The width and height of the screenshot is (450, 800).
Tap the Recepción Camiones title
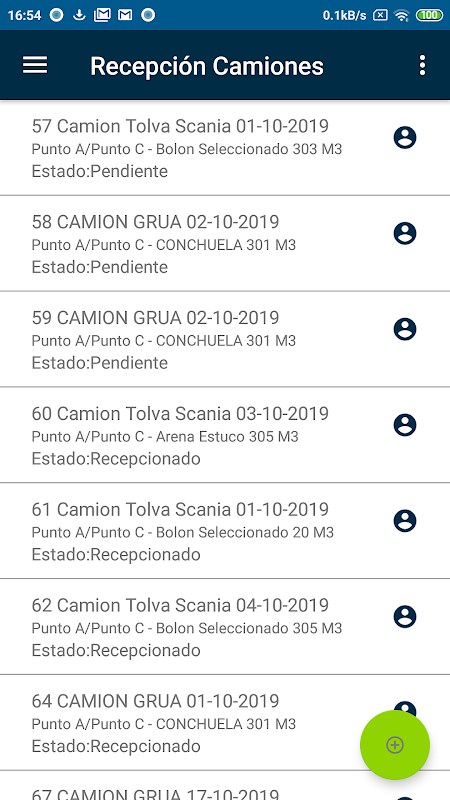[x=207, y=66]
